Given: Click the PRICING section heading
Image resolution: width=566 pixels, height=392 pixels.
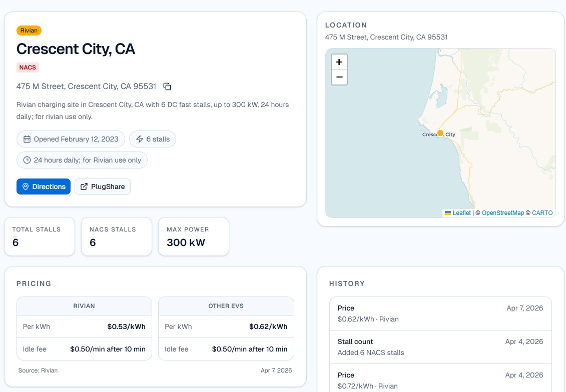Looking at the screenshot, I should coord(34,284).
